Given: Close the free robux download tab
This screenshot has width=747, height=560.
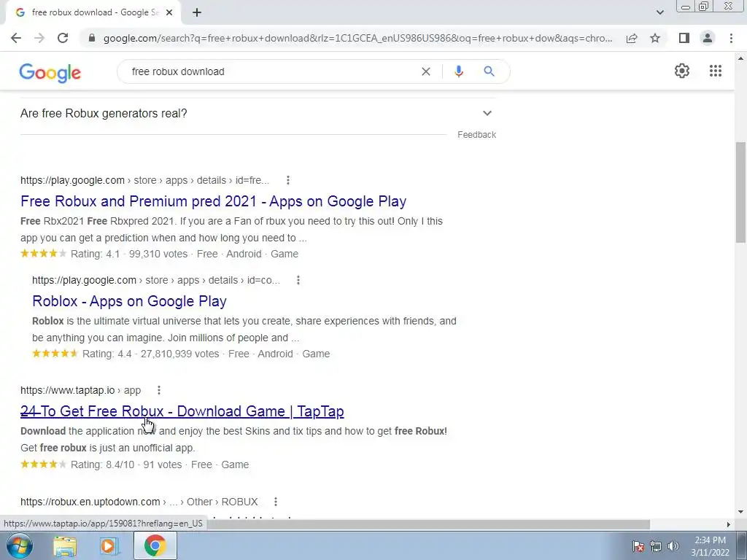Looking at the screenshot, I should tap(169, 13).
